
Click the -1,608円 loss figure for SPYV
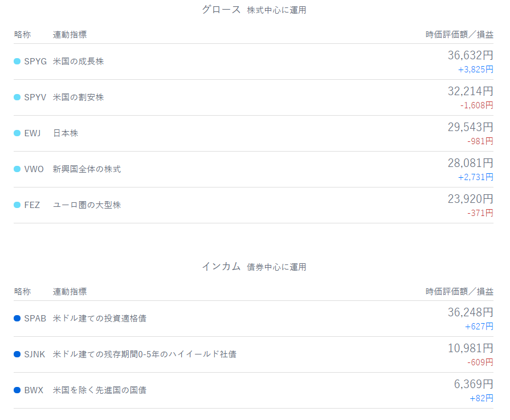coord(476,105)
